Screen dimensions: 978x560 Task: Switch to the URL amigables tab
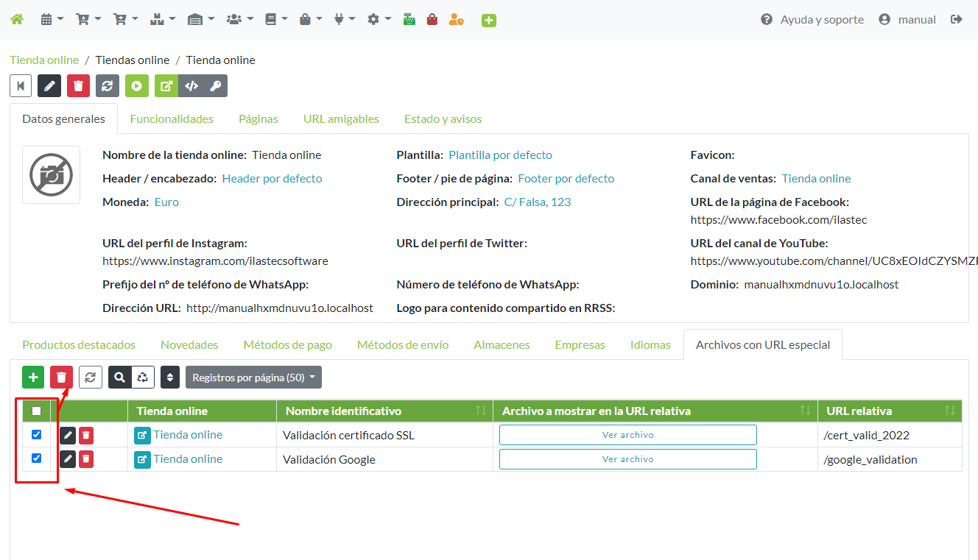(341, 118)
